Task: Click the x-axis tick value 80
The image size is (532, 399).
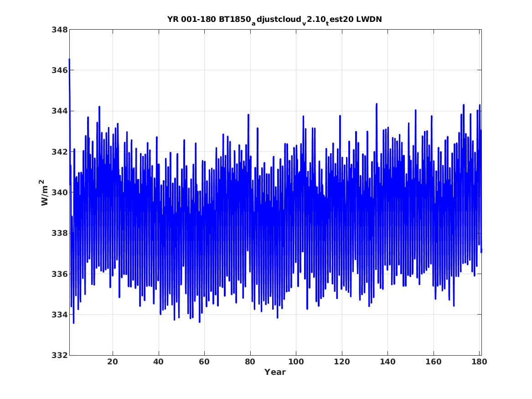Action: (250, 362)
